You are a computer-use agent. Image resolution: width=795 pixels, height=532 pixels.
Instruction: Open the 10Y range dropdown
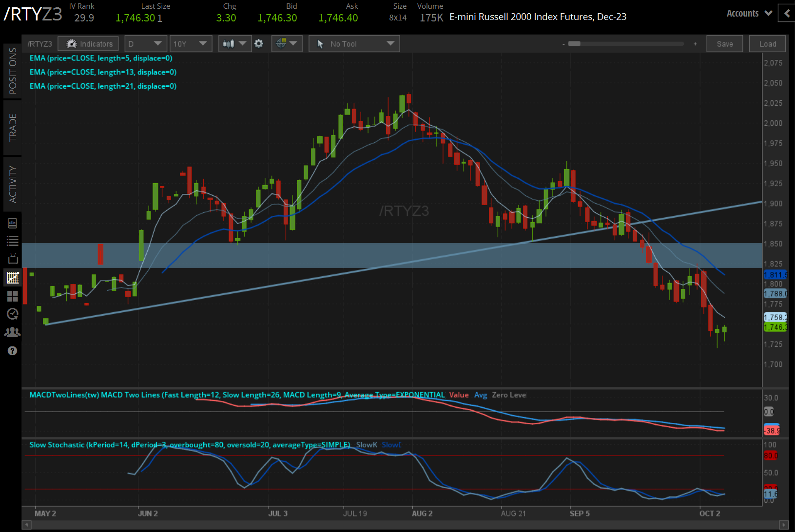[x=191, y=44]
